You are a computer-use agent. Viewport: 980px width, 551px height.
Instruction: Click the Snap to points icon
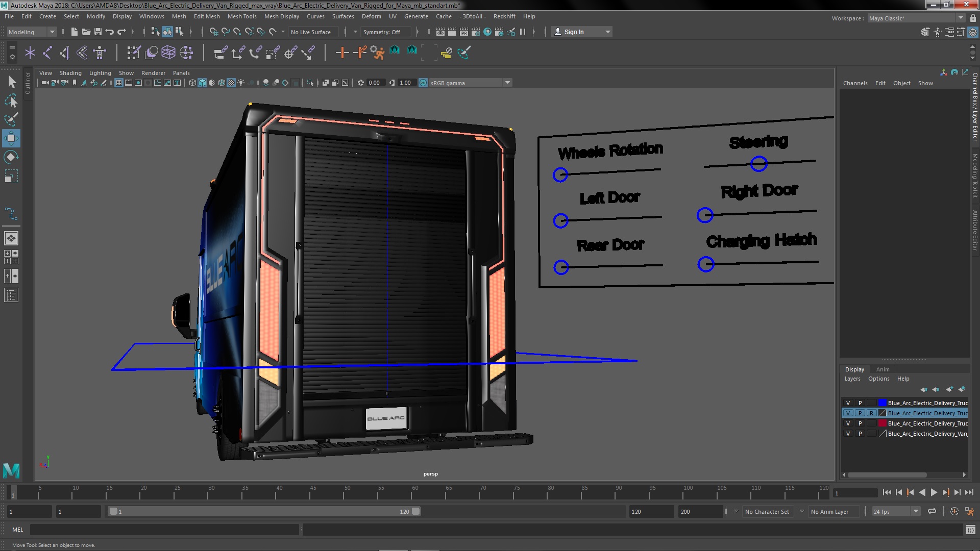coord(237,32)
